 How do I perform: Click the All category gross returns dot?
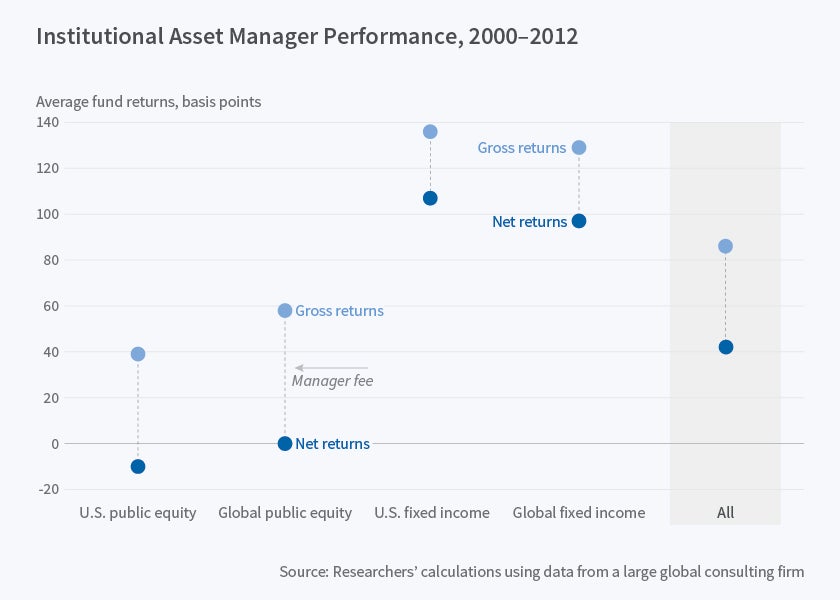point(726,246)
